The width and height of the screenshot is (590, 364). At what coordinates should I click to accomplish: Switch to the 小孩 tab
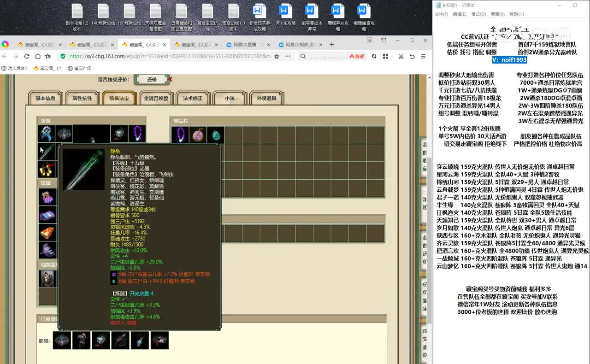[230, 98]
